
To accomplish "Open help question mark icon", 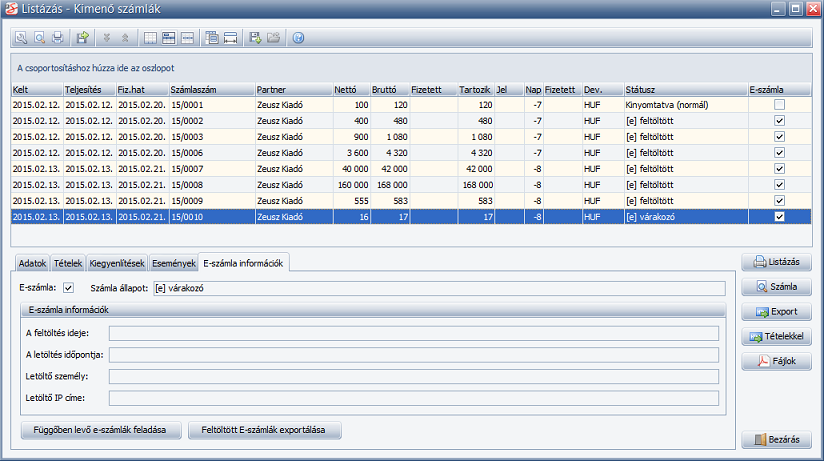I will click(298, 38).
